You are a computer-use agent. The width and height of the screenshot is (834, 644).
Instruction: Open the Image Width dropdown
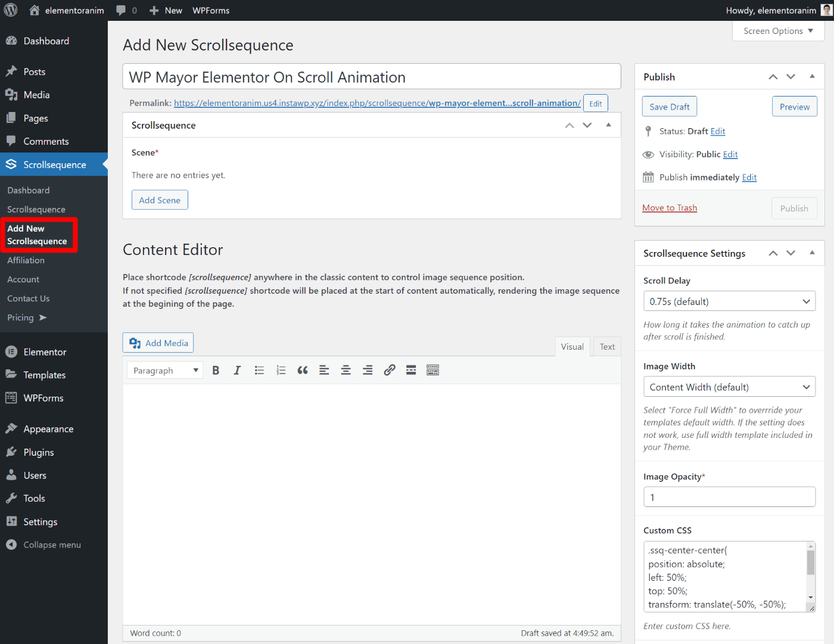(x=729, y=387)
